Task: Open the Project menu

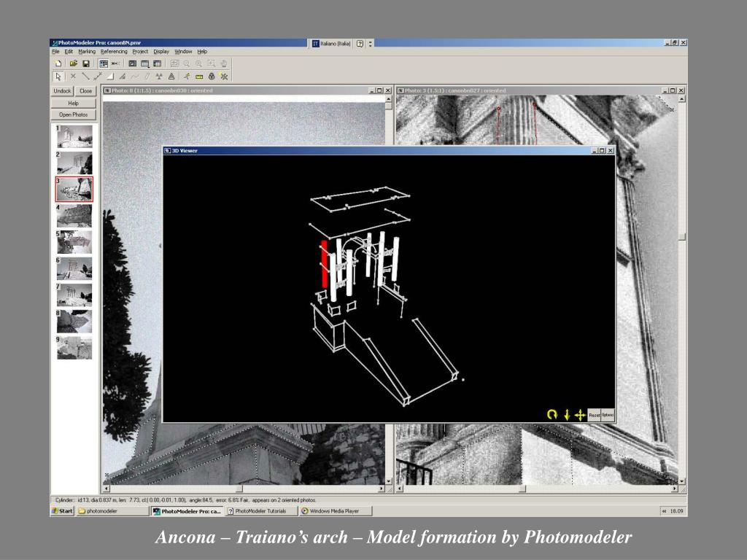Action: point(140,52)
